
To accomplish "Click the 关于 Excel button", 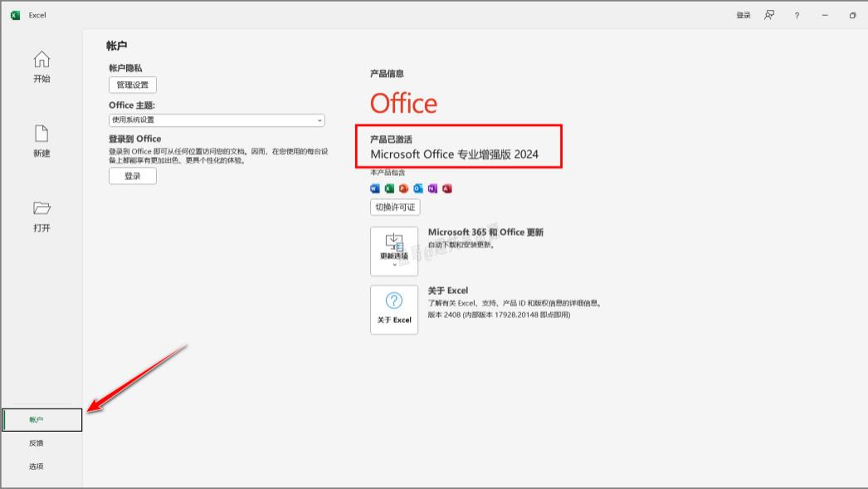I will (x=394, y=310).
